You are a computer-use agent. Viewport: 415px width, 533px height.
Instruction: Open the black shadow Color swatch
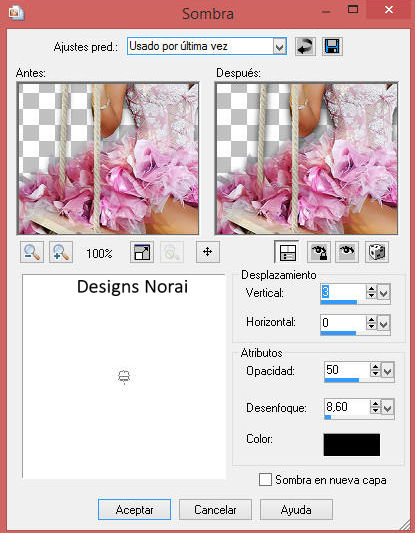point(352,445)
